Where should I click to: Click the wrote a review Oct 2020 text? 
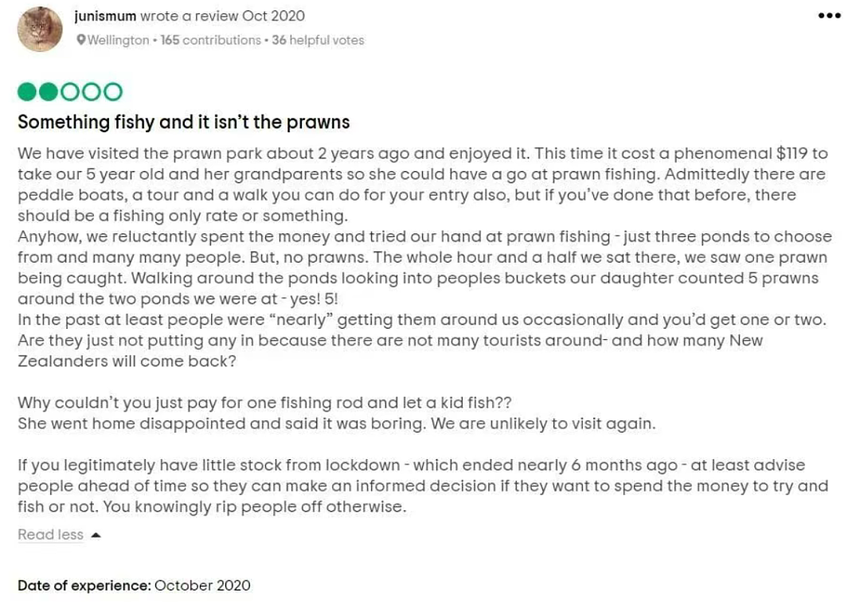click(223, 16)
